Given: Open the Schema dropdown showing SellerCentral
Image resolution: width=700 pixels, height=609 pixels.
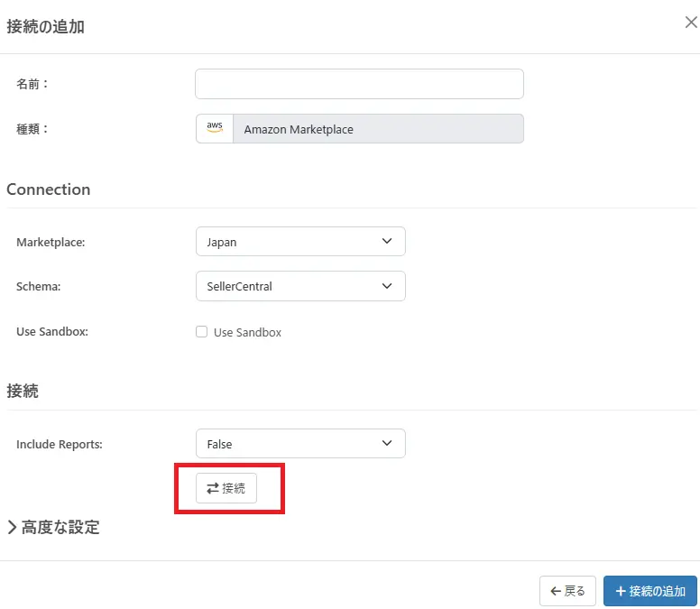Looking at the screenshot, I should click(x=300, y=286).
